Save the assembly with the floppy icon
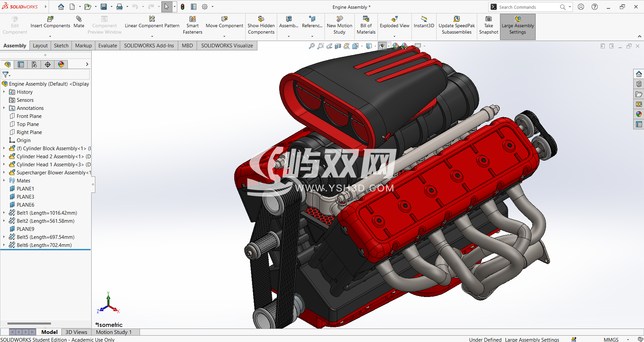 [104, 7]
